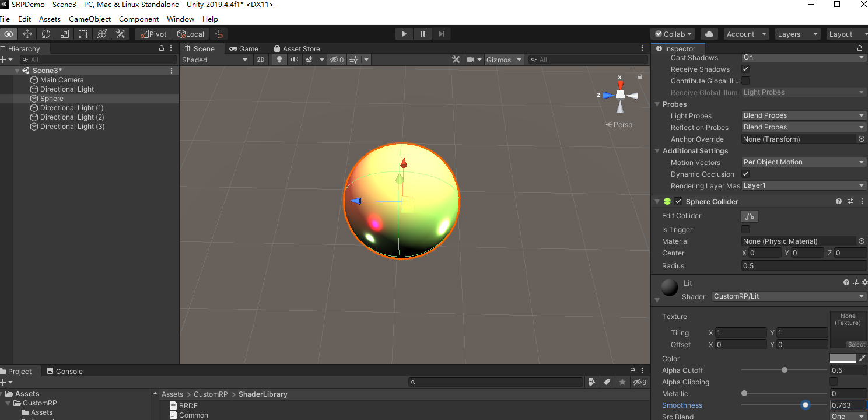Viewport: 868px width, 420px height.
Task: Click the Edit Collider icon button
Action: [x=750, y=216]
